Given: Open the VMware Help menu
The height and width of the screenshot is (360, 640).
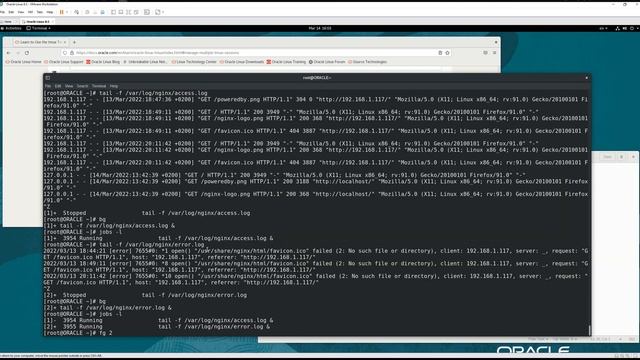Looking at the screenshot, I should 49,12.
